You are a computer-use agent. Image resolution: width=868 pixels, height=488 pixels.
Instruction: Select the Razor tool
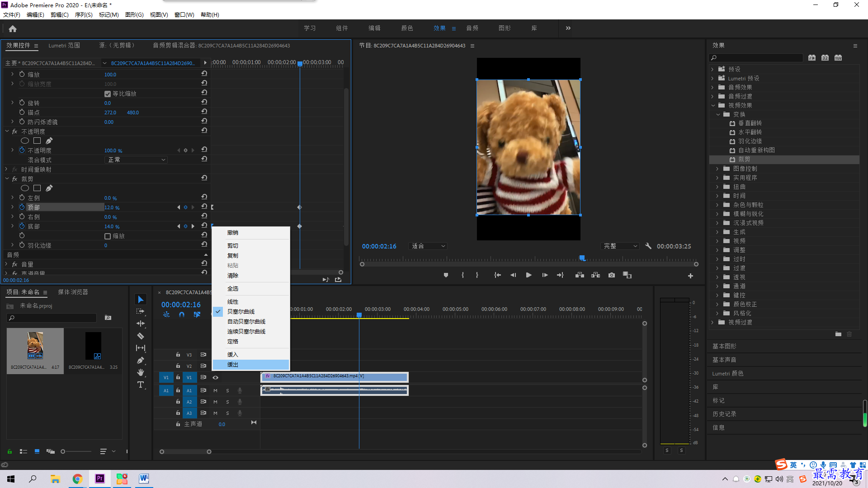[x=141, y=336]
